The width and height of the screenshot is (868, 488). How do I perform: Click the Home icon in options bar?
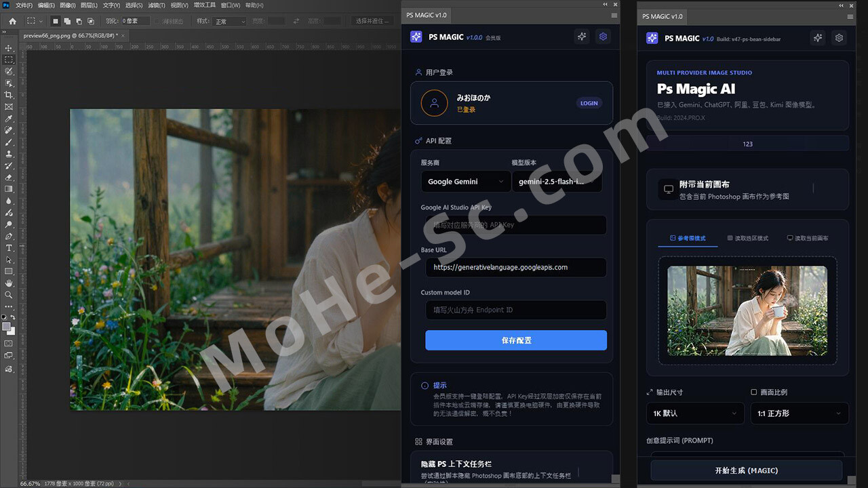coord(12,21)
